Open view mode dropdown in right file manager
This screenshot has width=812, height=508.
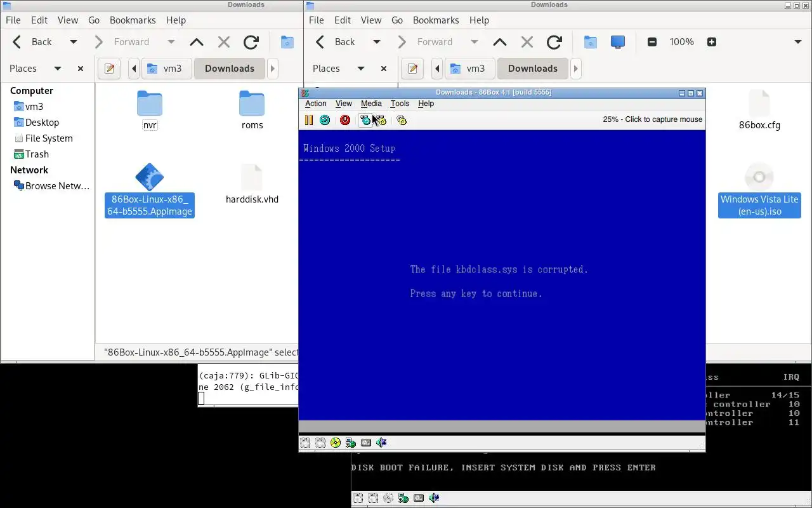798,42
